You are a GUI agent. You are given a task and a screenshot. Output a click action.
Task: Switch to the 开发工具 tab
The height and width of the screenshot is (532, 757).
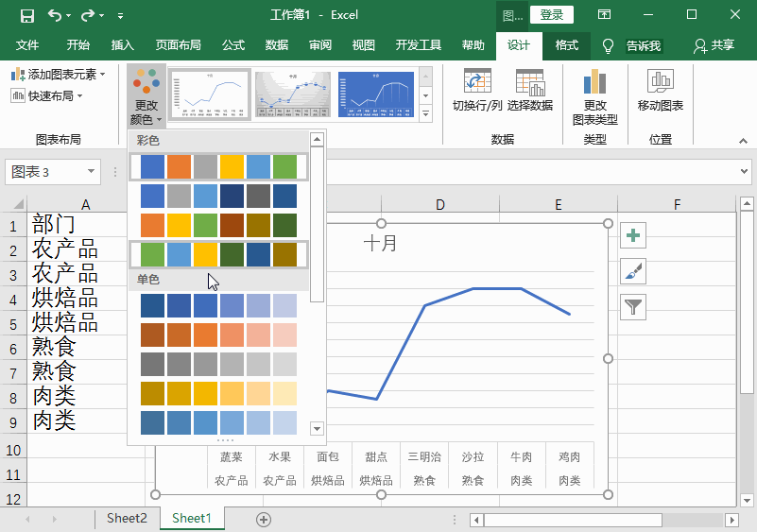pyautogui.click(x=418, y=45)
